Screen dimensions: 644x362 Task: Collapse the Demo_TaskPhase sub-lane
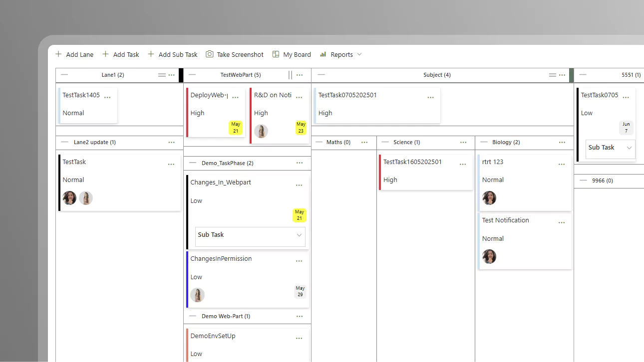pos(193,163)
